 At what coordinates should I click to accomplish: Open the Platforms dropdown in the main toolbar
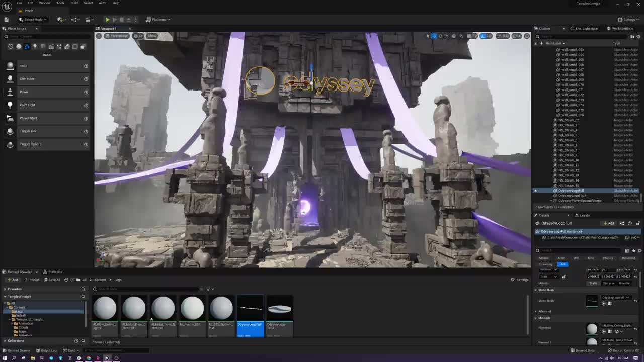point(157,19)
